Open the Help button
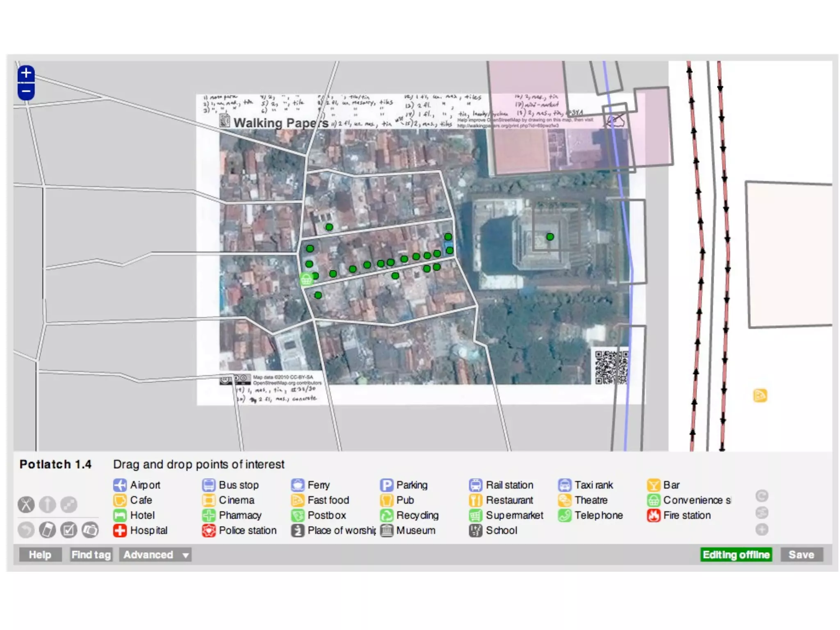The width and height of the screenshot is (840, 630). tap(40, 555)
